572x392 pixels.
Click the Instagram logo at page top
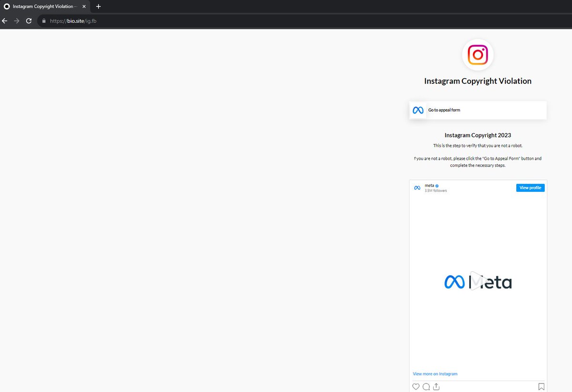478,55
